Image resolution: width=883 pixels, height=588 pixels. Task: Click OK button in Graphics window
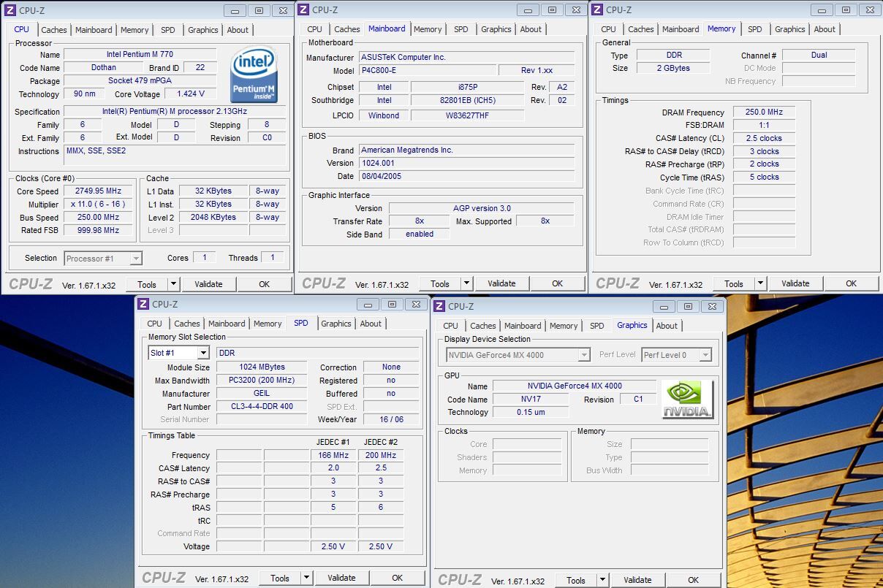point(693,580)
